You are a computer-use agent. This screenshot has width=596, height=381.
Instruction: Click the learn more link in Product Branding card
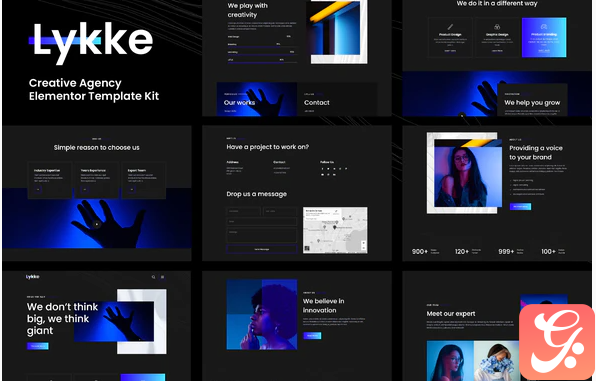pos(544,51)
